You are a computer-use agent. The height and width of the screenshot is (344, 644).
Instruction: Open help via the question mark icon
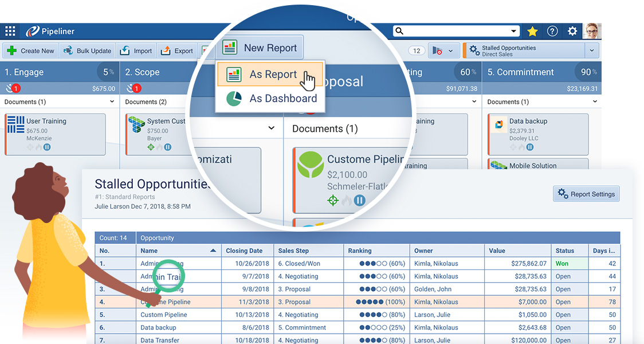click(x=552, y=31)
